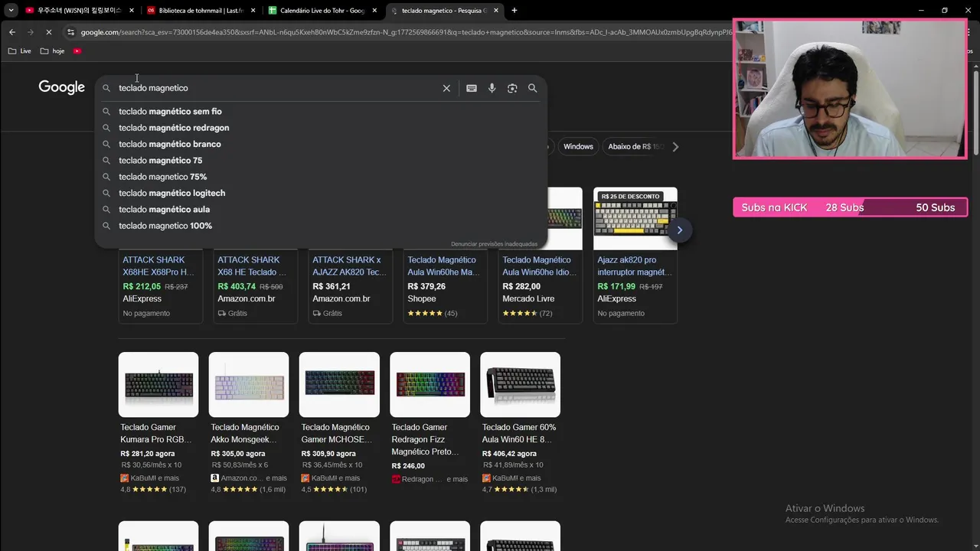
Task: Close the Calendário Live do Tohr tab
Action: (374, 10)
